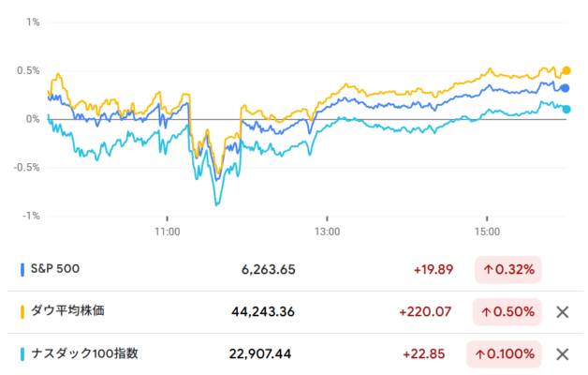This screenshot has width=588, height=375.
Task: Open the S&P 500 index row
Action: (294, 269)
